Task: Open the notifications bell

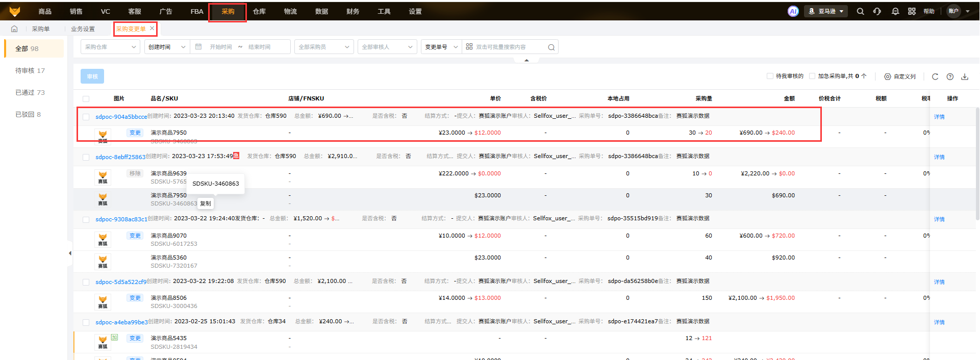Action: pos(895,11)
